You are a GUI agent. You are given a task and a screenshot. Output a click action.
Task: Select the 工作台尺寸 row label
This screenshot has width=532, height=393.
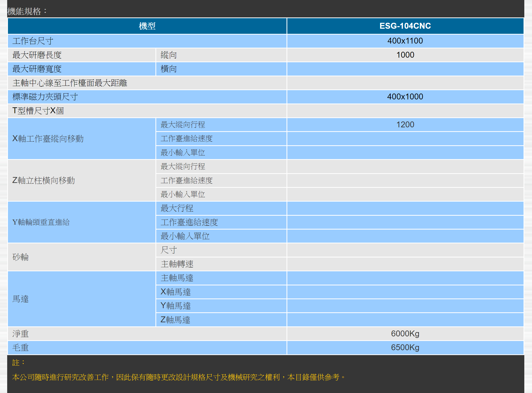click(x=33, y=41)
